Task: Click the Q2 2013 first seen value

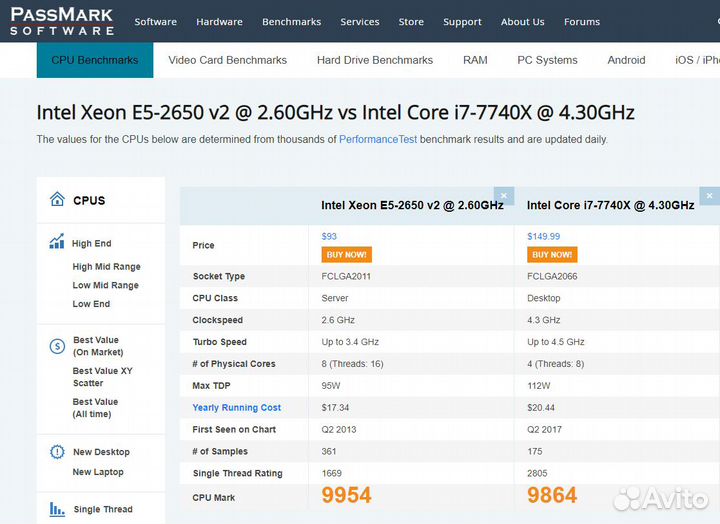Action: tap(339, 429)
